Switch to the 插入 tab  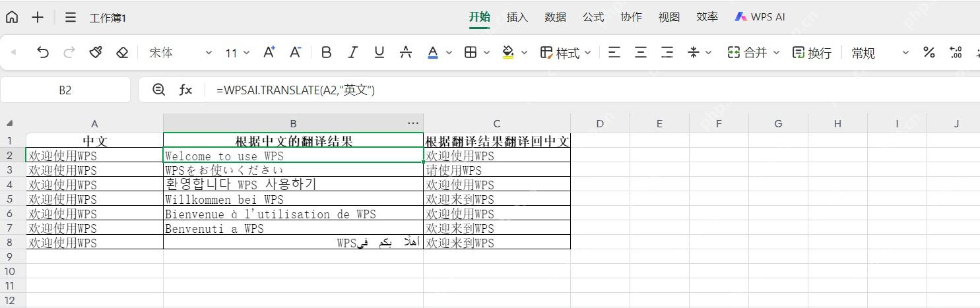(x=517, y=17)
